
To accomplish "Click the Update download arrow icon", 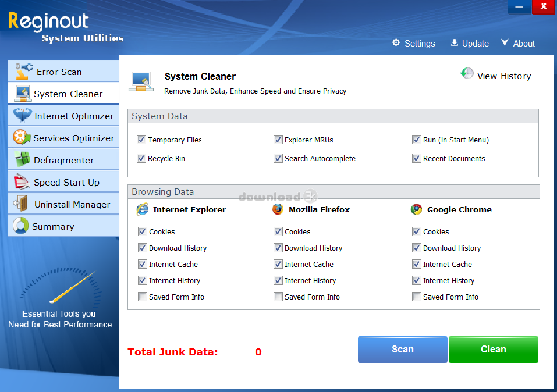I will click(455, 43).
